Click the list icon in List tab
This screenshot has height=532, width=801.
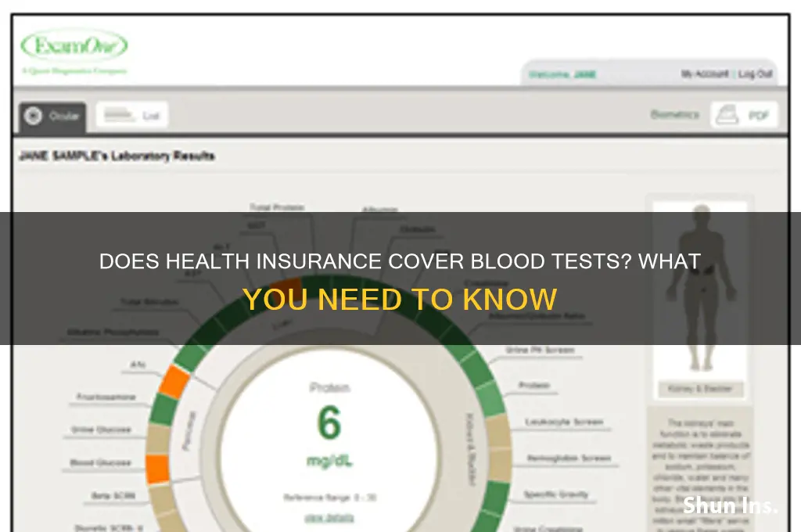click(x=119, y=114)
